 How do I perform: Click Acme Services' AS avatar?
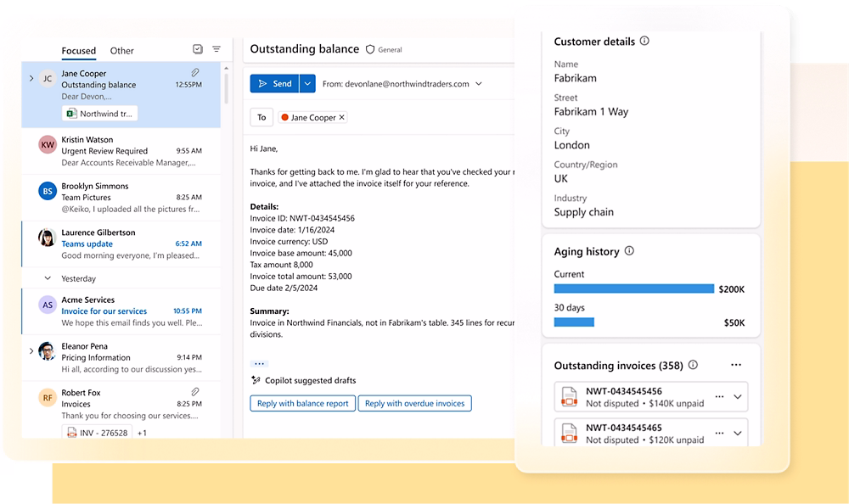tap(48, 305)
